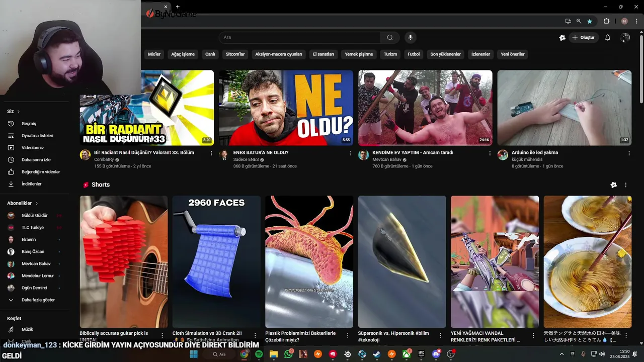Open Epic Games launcher from taskbar
The height and width of the screenshot is (362, 644).
(x=421, y=354)
